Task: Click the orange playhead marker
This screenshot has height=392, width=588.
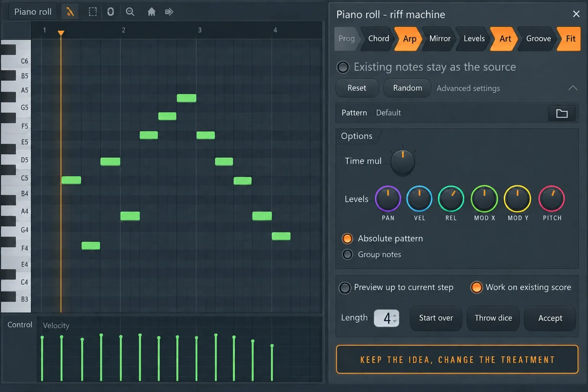Action: pyautogui.click(x=61, y=33)
